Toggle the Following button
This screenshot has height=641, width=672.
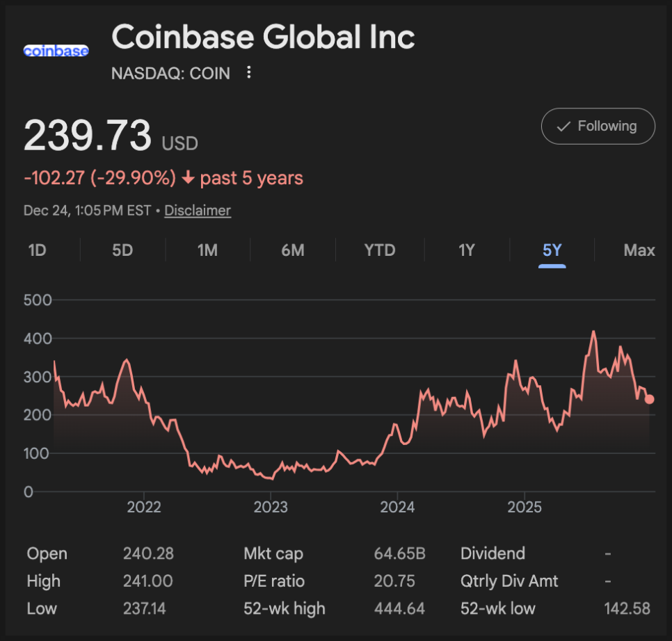coord(598,126)
